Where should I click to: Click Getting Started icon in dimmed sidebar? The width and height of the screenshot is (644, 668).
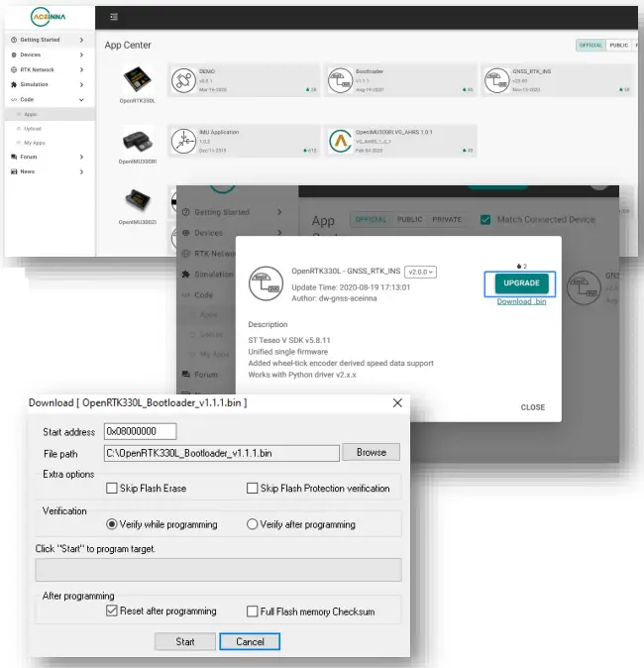click(x=185, y=212)
